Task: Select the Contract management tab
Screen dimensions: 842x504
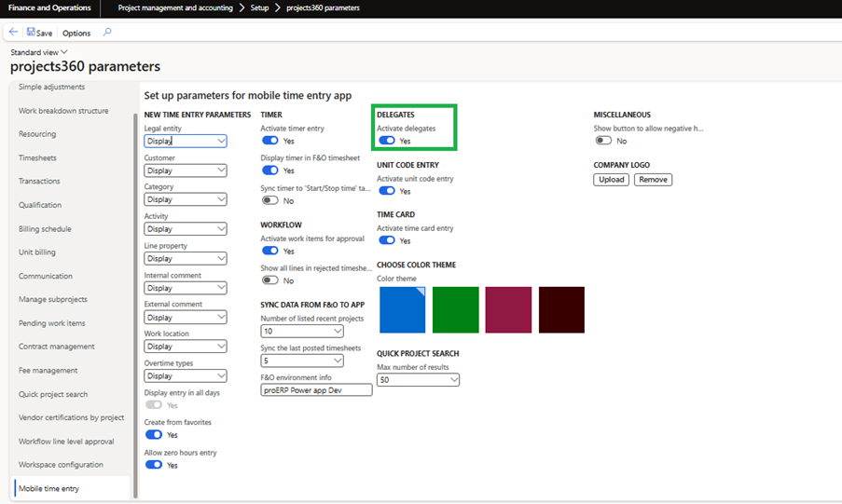Action: click(56, 347)
